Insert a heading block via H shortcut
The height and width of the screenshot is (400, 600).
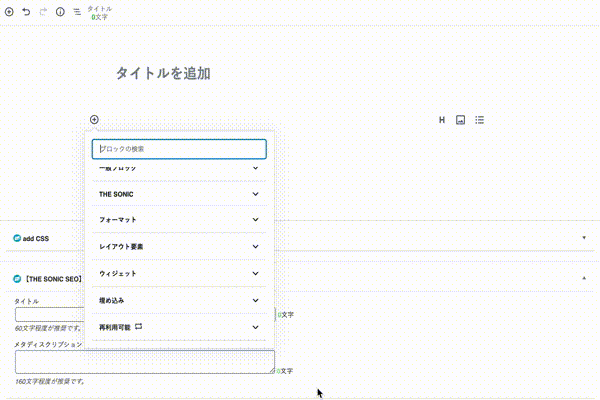pos(442,120)
